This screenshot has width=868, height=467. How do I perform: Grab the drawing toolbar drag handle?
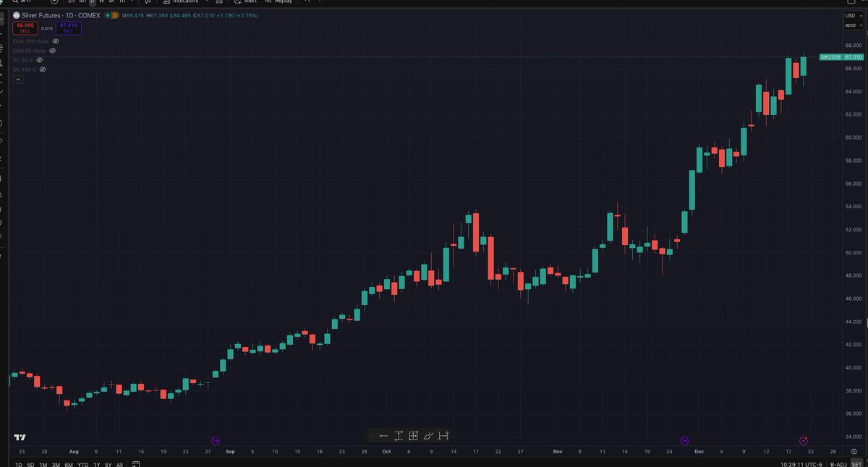tap(372, 436)
